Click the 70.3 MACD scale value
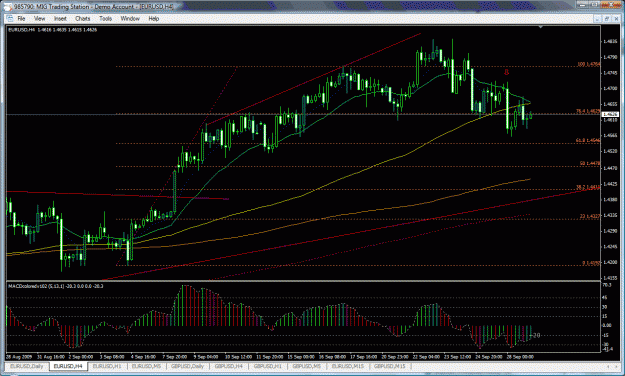This screenshot has height=376, width=625. pos(607,285)
